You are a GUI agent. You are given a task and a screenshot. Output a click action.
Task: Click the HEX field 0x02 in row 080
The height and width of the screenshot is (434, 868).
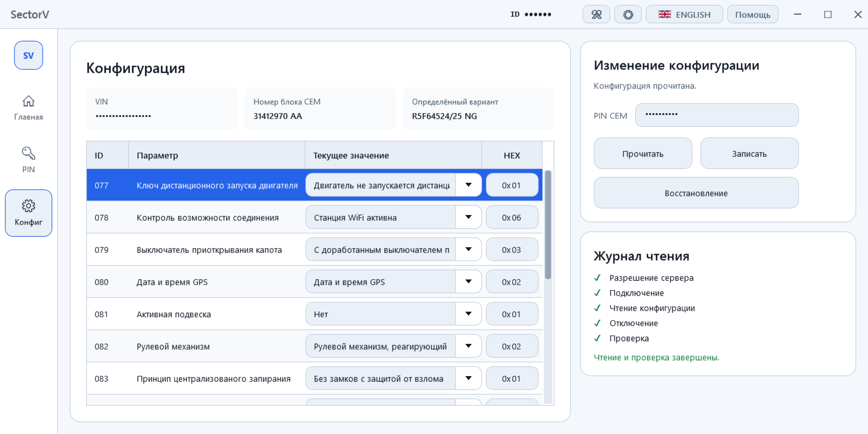pos(512,281)
